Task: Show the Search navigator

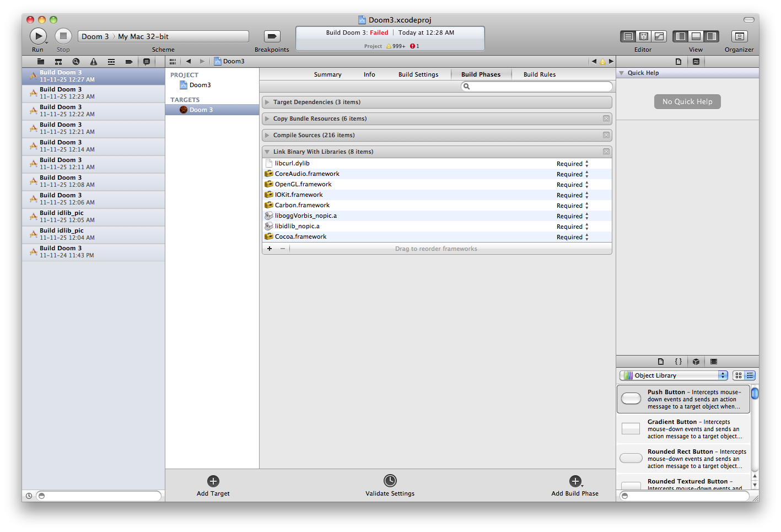Action: (x=76, y=62)
